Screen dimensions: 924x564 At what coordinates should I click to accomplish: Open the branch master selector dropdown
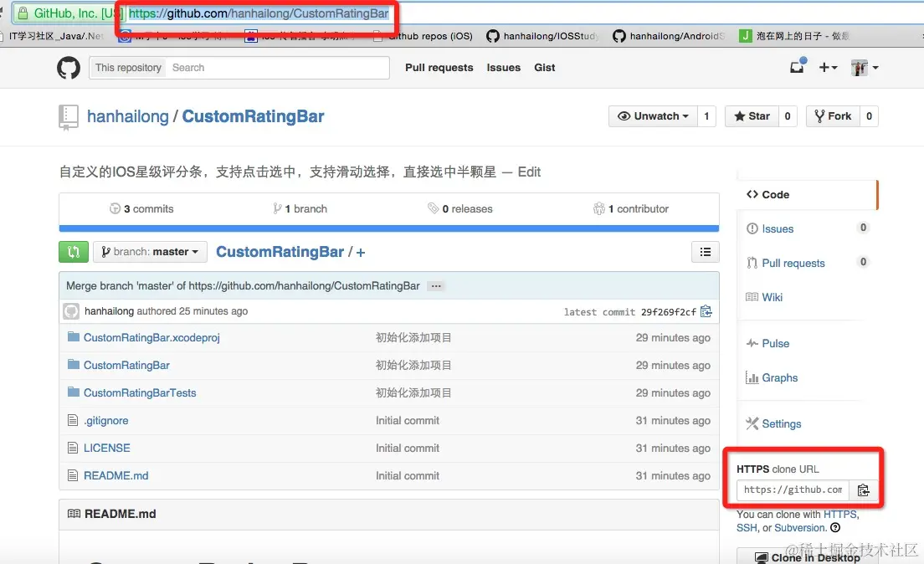[150, 252]
